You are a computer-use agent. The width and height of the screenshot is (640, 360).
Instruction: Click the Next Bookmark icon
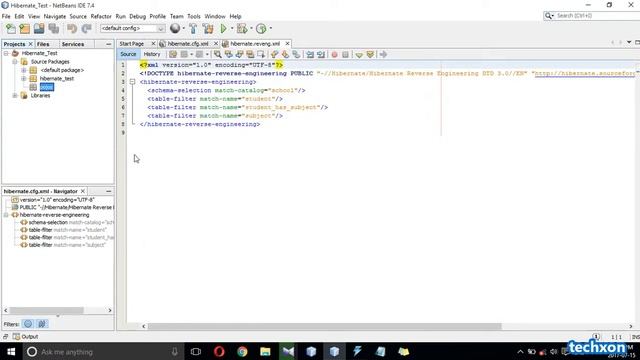coord(285,54)
